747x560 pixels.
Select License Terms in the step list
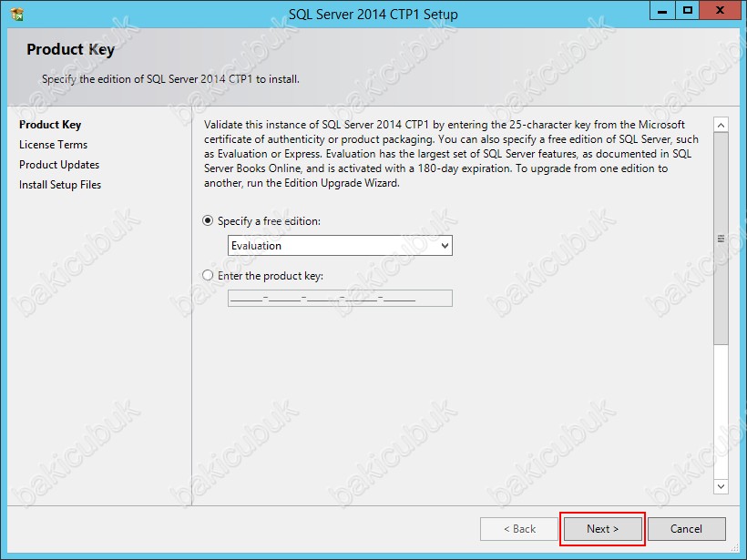tap(54, 145)
